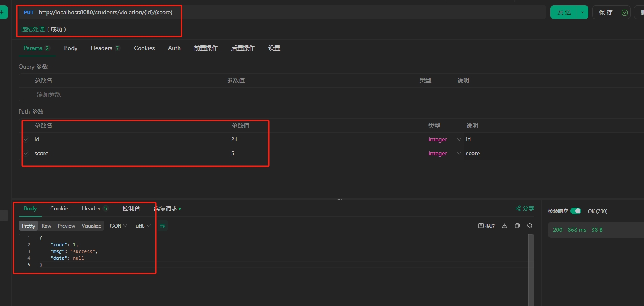Viewport: 644px width, 306px height.
Task: Open the utf8 encoding dropdown
Action: 143,226
